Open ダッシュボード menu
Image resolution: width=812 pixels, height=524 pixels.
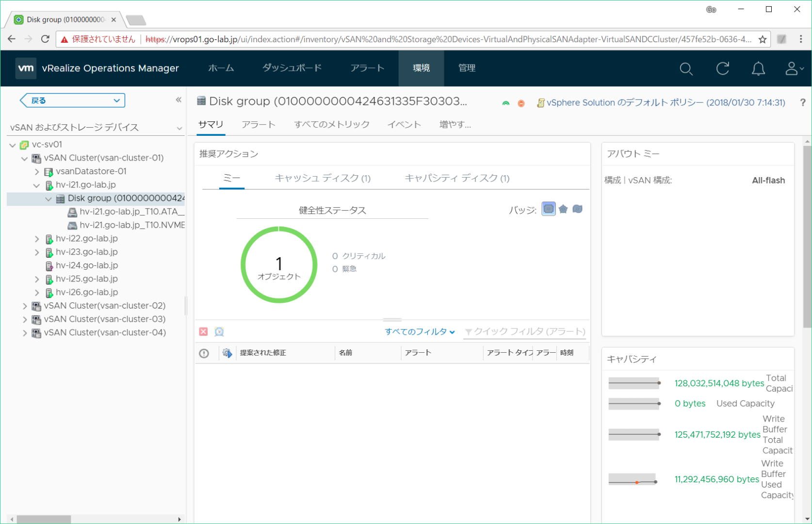tap(292, 68)
